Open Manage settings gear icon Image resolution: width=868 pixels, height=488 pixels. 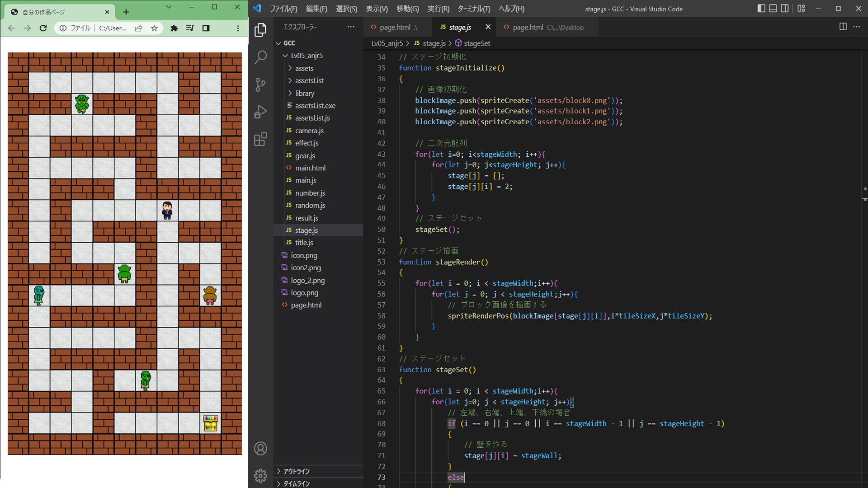point(260,475)
